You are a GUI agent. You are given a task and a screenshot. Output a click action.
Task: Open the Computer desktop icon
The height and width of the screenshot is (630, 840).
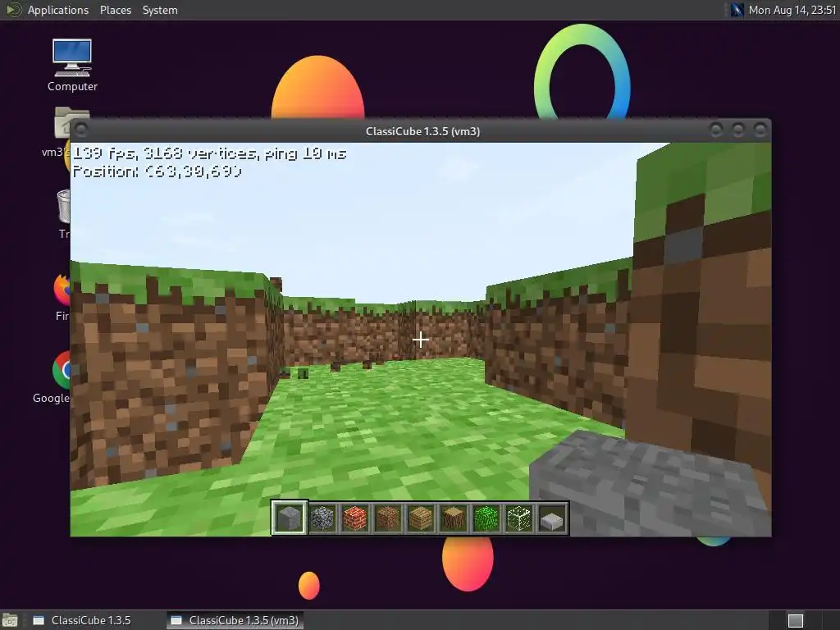click(72, 65)
